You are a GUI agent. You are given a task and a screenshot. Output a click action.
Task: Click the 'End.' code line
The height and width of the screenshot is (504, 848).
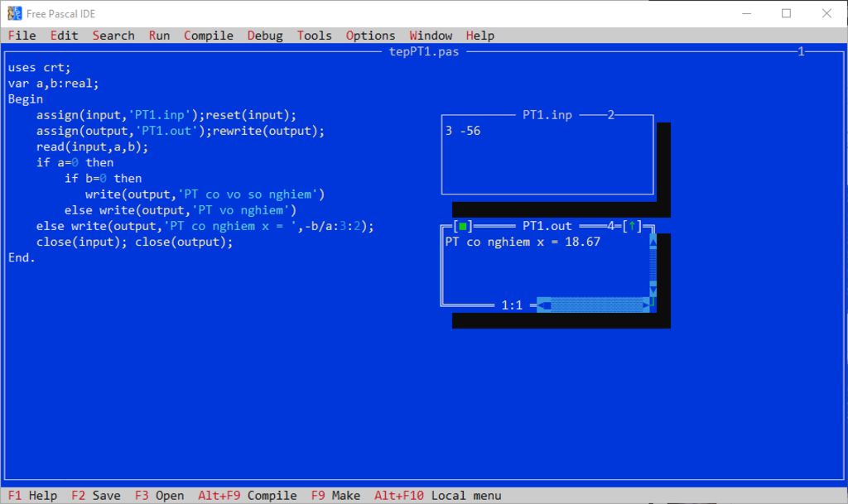click(x=22, y=257)
